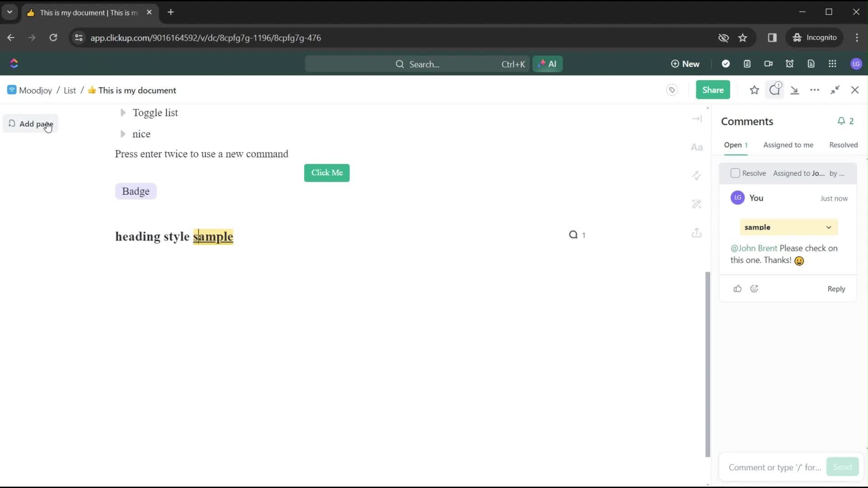Click the Add page option

pos(36,123)
